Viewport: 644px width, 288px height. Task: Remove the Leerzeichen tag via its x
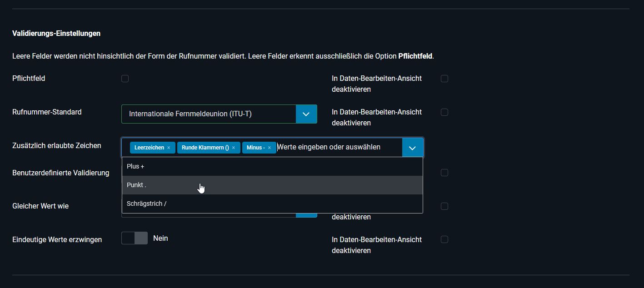click(x=169, y=148)
